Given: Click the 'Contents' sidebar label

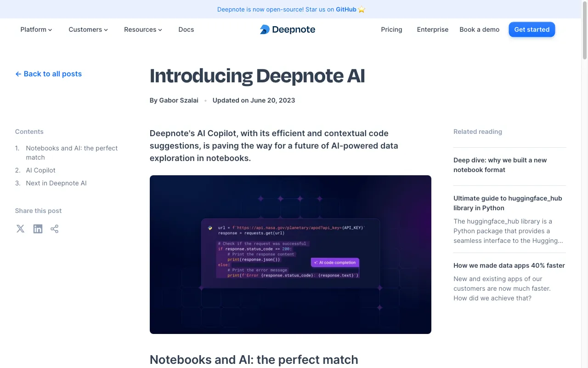Looking at the screenshot, I should point(29,132).
